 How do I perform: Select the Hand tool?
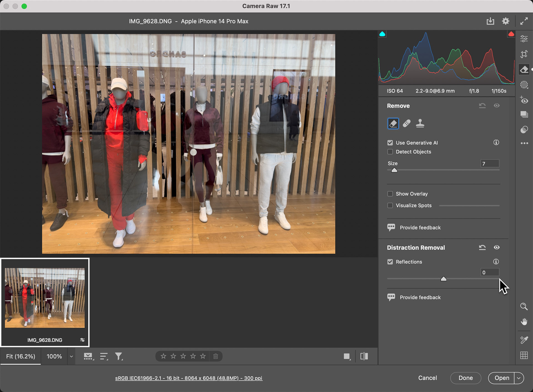pyautogui.click(x=524, y=322)
